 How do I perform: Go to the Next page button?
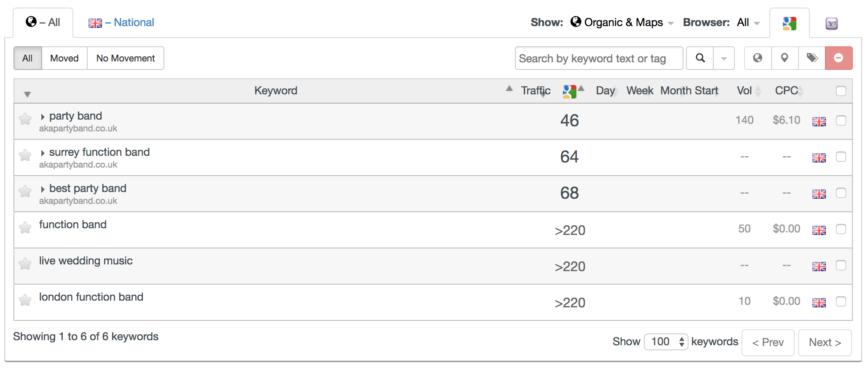[x=825, y=342]
